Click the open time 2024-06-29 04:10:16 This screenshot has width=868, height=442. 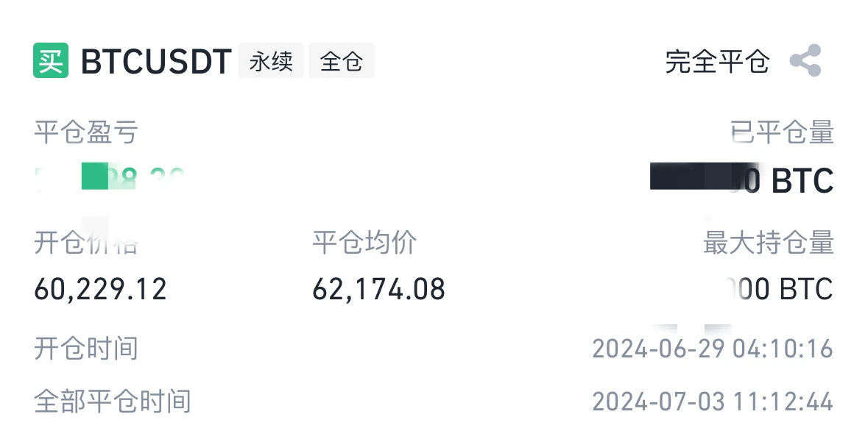[713, 349]
